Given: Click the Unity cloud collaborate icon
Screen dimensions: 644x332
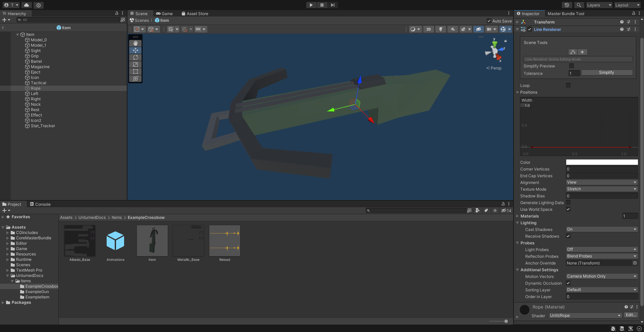Looking at the screenshot, I should 26,5.
